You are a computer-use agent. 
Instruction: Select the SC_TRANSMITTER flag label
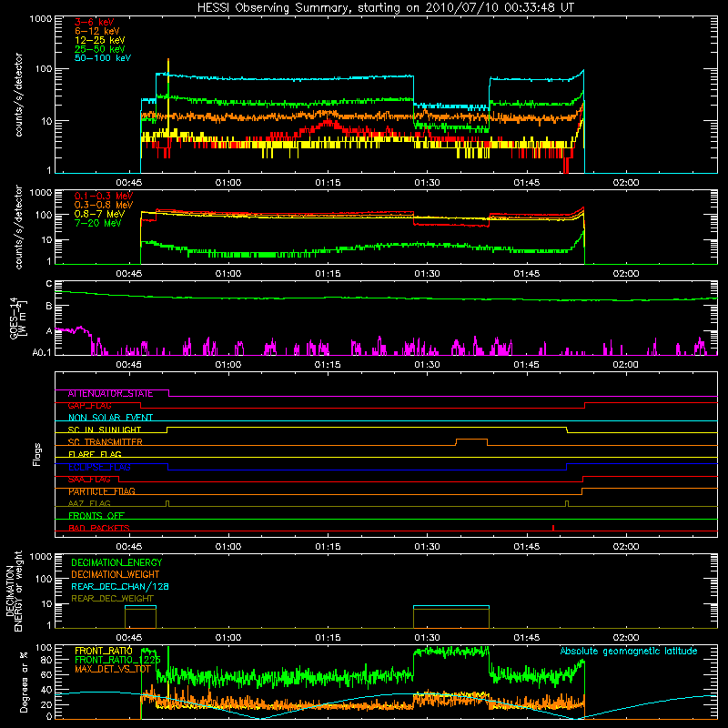105,442
